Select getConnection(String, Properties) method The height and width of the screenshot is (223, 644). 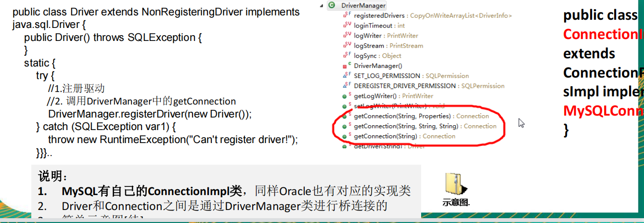coord(421,116)
